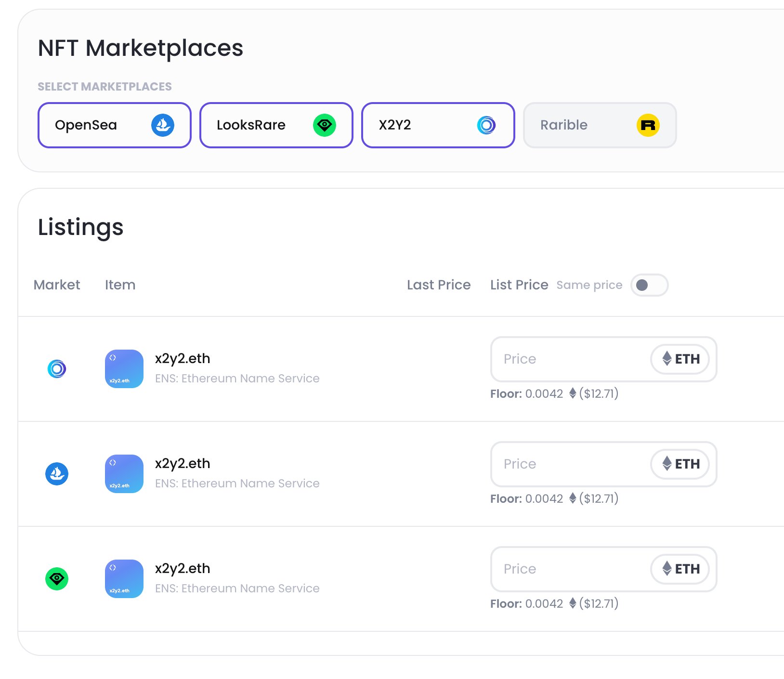The height and width of the screenshot is (679, 784).
Task: Click "ENS: Ethereum Name Service" in the LooksRare row
Action: click(x=237, y=588)
